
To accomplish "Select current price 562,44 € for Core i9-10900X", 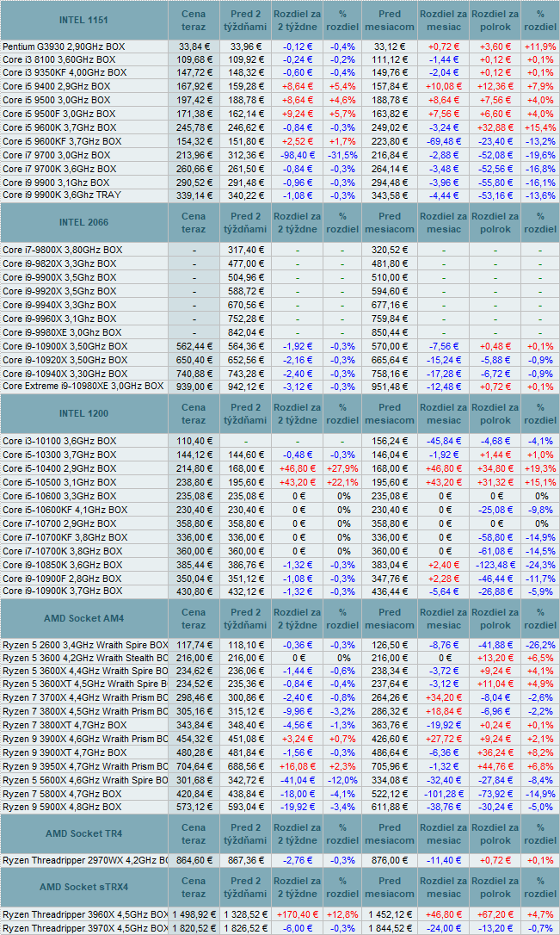I will tap(194, 346).
